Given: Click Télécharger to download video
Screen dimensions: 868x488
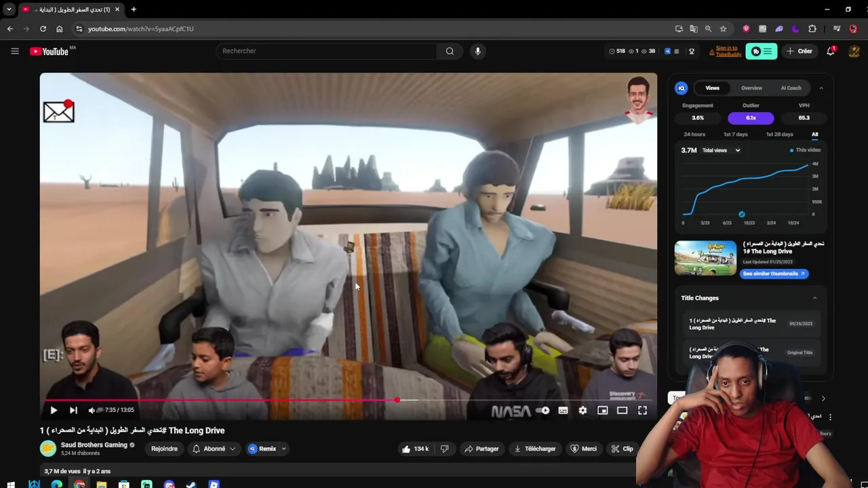Looking at the screenshot, I should click(x=535, y=449).
